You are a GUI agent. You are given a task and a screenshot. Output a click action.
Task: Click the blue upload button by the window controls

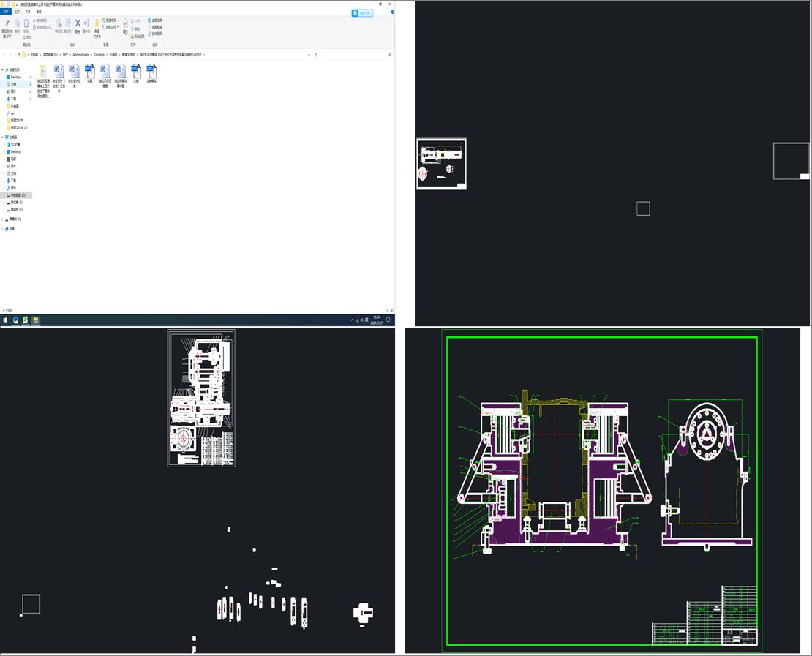362,13
